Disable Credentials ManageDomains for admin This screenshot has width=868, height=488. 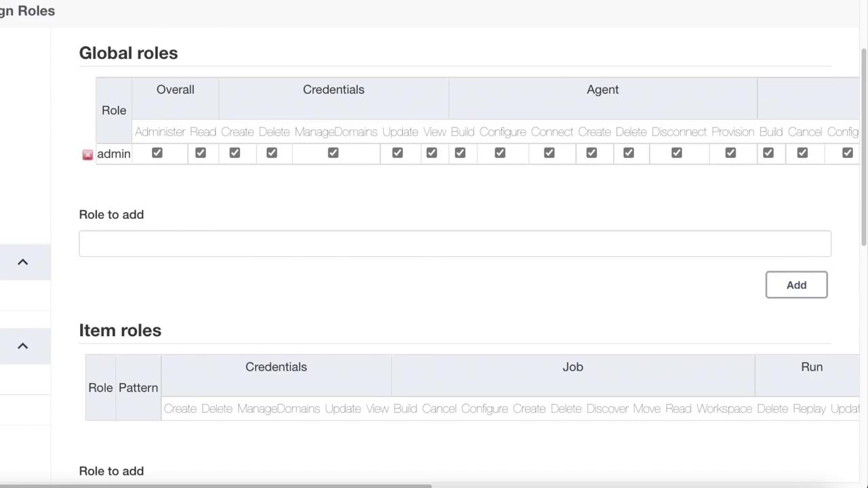coord(333,153)
